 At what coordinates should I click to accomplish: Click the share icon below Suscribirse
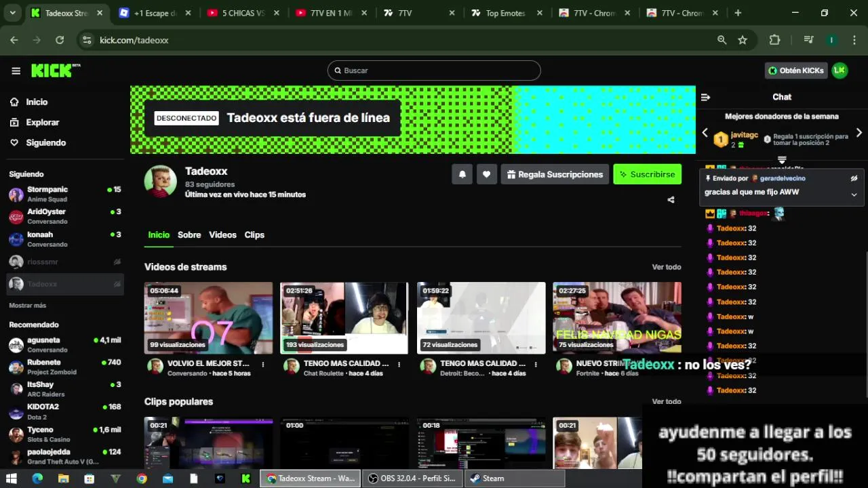coord(671,200)
